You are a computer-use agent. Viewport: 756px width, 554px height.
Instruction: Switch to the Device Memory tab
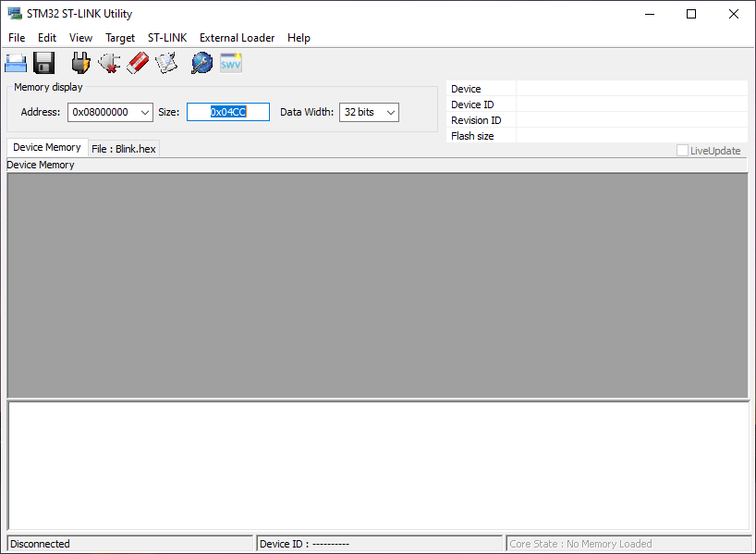pos(47,147)
